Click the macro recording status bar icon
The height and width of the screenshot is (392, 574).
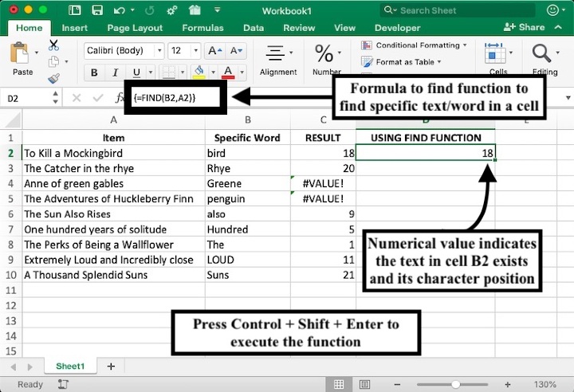point(63,384)
